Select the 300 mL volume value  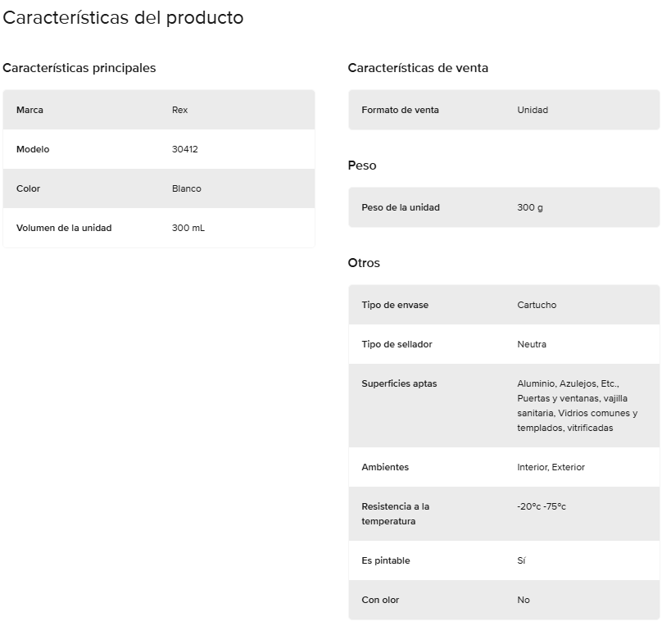[x=188, y=228]
